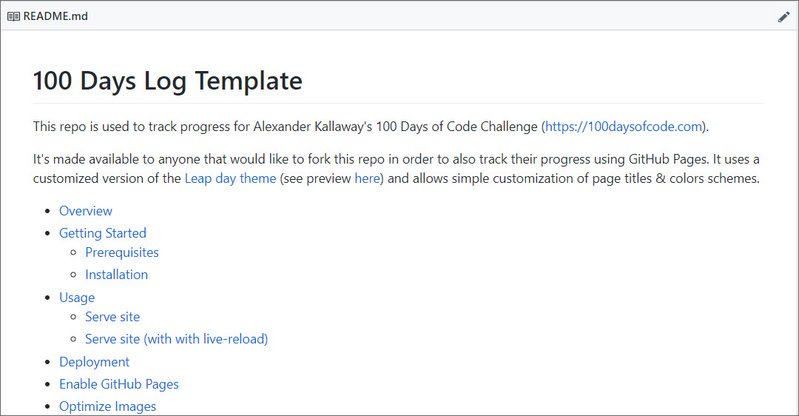
Task: Jump to the Overview section
Action: tap(86, 211)
